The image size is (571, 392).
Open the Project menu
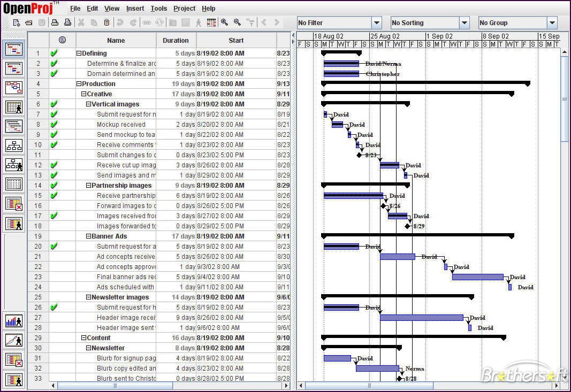click(x=184, y=8)
